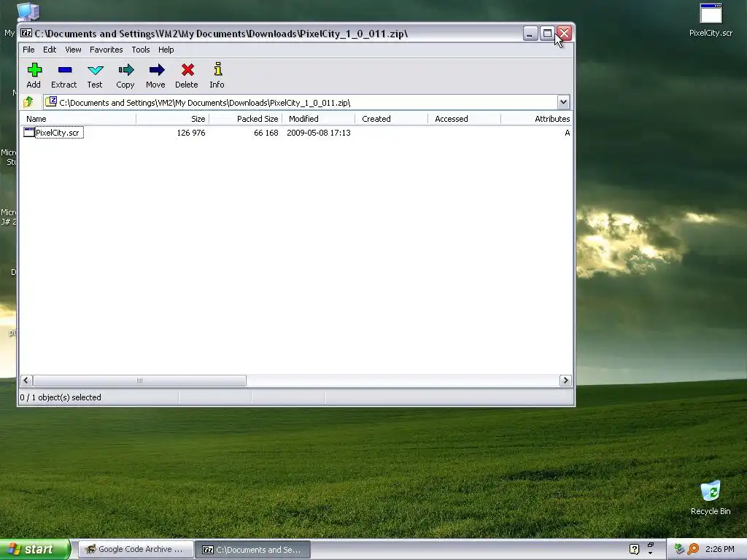Sort by Attributes column header

[x=536, y=119]
